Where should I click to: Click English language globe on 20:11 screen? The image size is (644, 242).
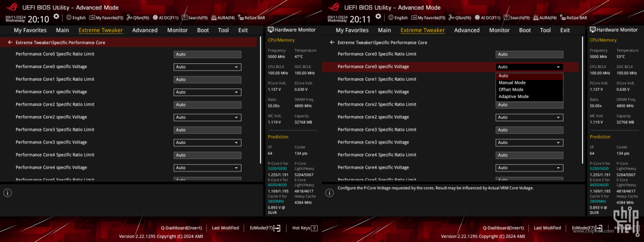pos(398,18)
